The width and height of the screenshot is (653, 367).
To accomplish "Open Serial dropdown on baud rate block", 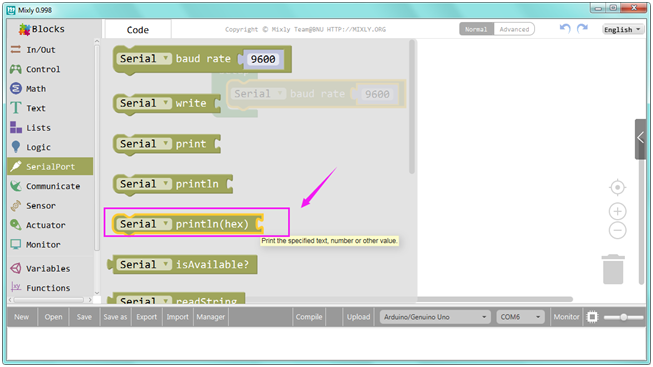I will tap(144, 59).
